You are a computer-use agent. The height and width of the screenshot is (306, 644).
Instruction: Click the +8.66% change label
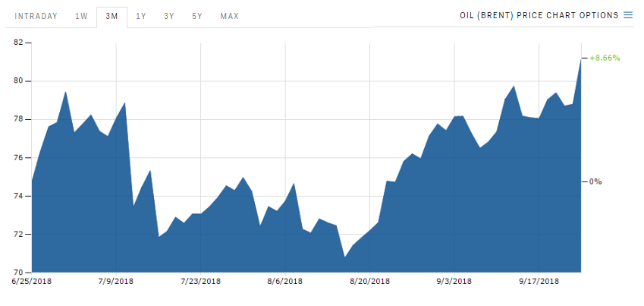click(x=605, y=58)
